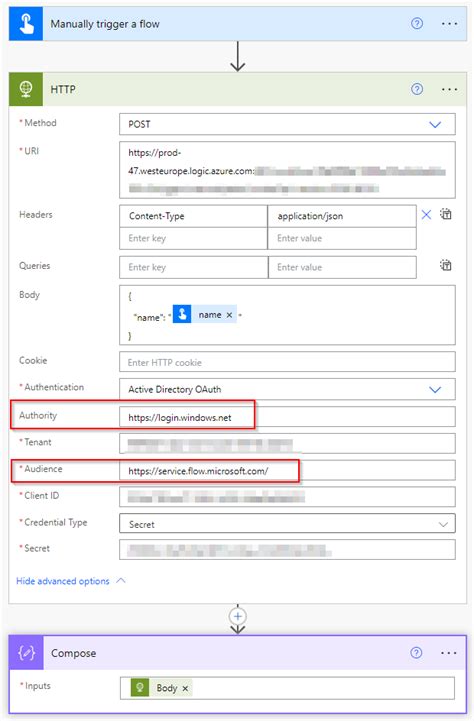The height and width of the screenshot is (721, 474).
Task: Open the HTTP action ellipsis menu
Action: (449, 89)
